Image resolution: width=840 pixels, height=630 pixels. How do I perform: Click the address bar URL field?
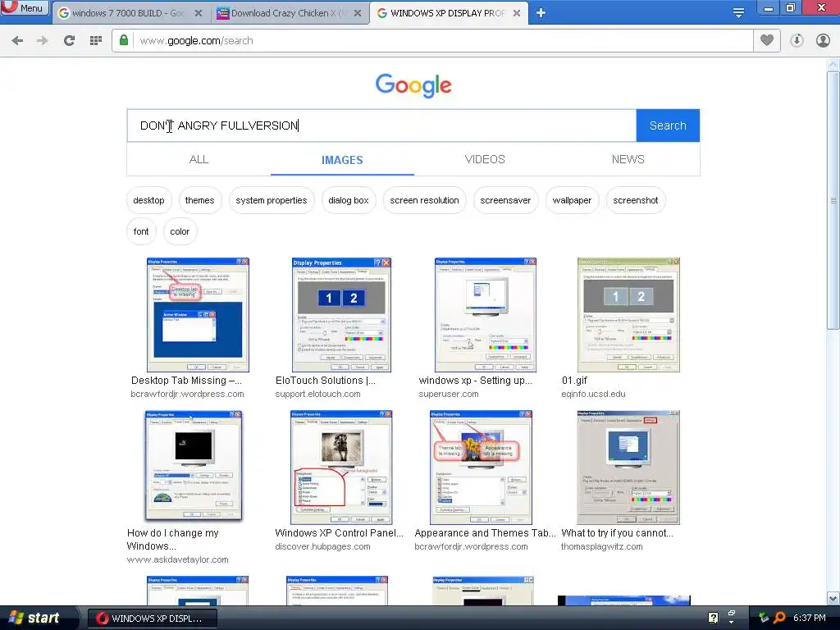[x=442, y=41]
